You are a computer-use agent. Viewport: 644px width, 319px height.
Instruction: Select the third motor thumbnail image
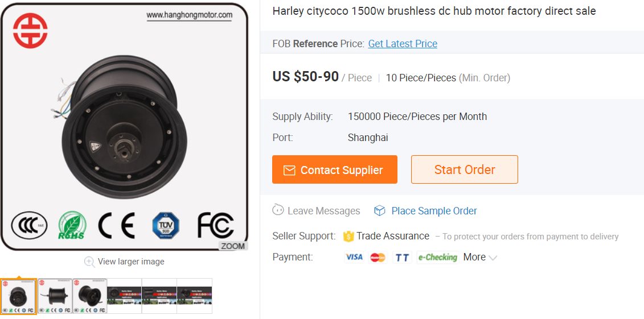click(x=89, y=296)
